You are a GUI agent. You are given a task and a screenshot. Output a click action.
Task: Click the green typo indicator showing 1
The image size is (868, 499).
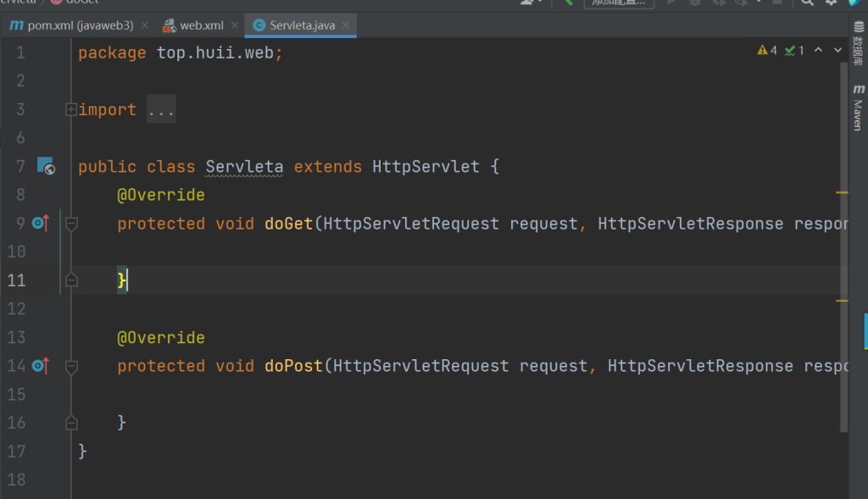pos(794,51)
